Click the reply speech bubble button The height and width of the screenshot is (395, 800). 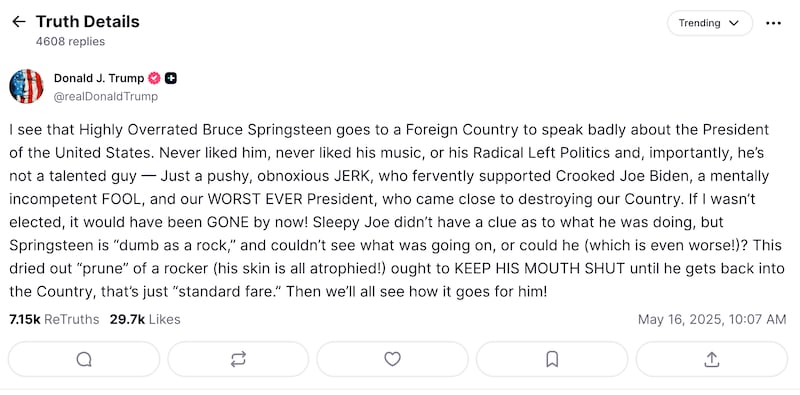coord(84,359)
